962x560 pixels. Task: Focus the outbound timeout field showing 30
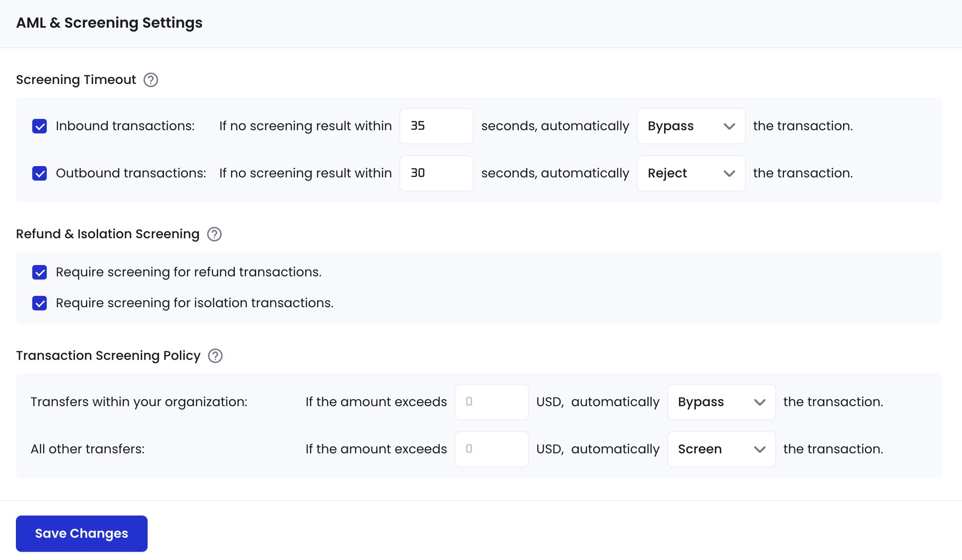tap(436, 173)
